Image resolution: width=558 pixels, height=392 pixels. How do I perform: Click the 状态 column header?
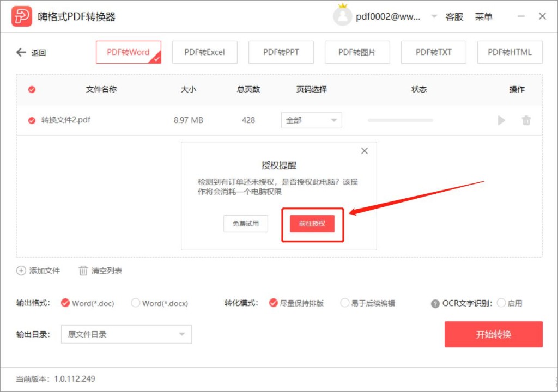pos(419,89)
